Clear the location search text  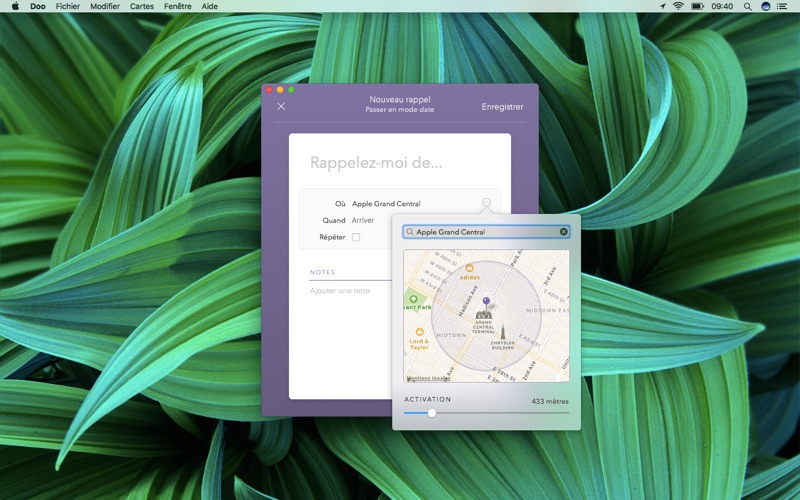click(x=563, y=232)
